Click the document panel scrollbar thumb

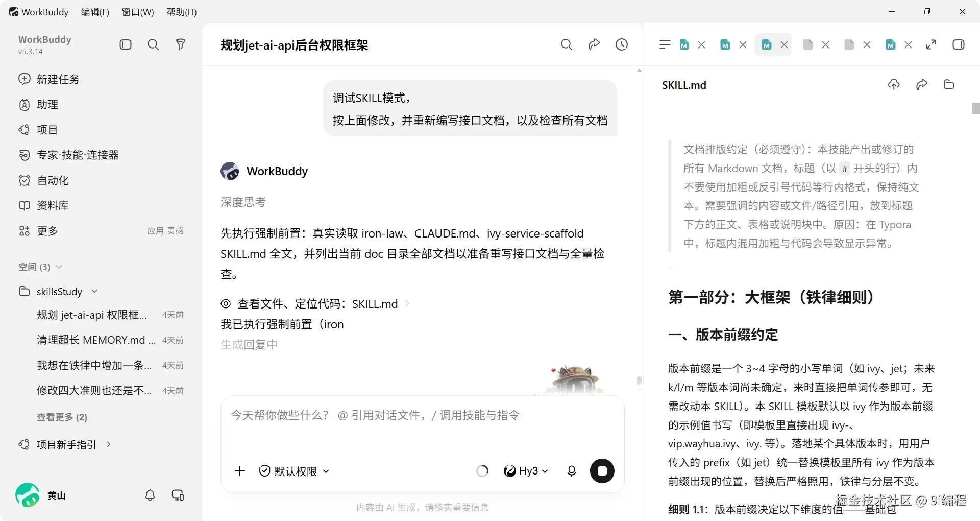click(976, 108)
